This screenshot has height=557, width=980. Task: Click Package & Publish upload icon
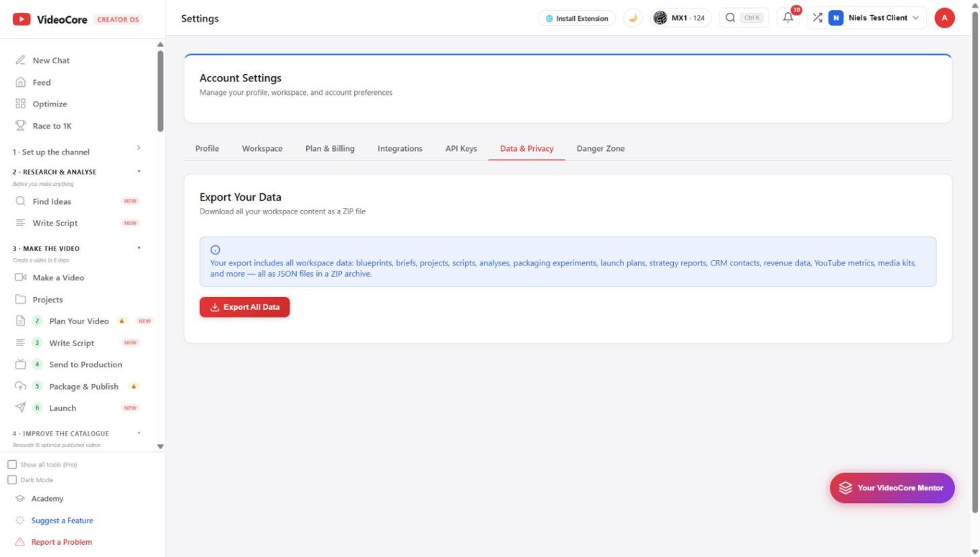20,387
